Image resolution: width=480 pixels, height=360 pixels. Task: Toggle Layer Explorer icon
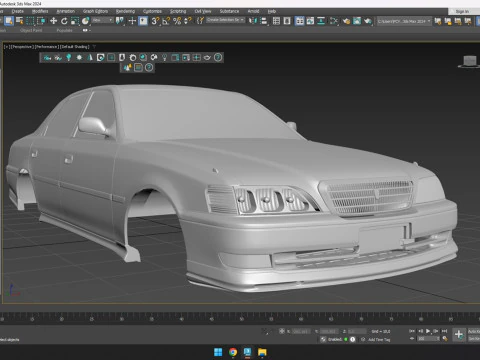pos(287,21)
